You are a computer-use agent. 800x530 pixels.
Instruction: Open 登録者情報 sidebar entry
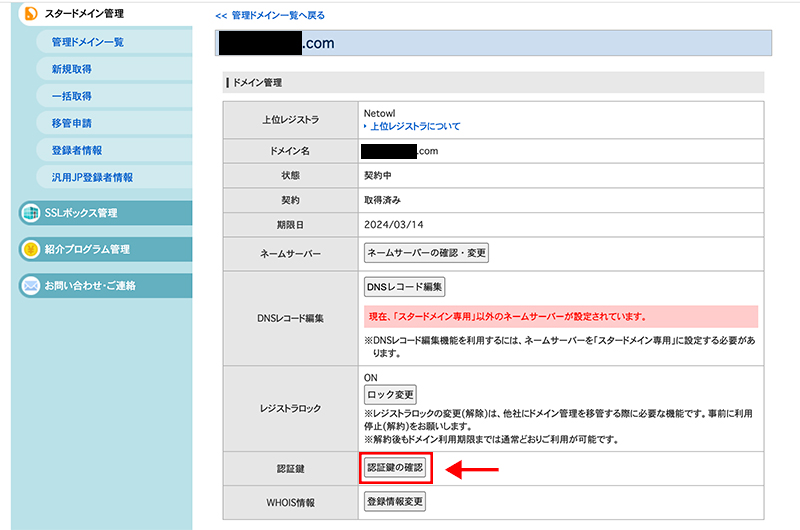[x=77, y=150]
